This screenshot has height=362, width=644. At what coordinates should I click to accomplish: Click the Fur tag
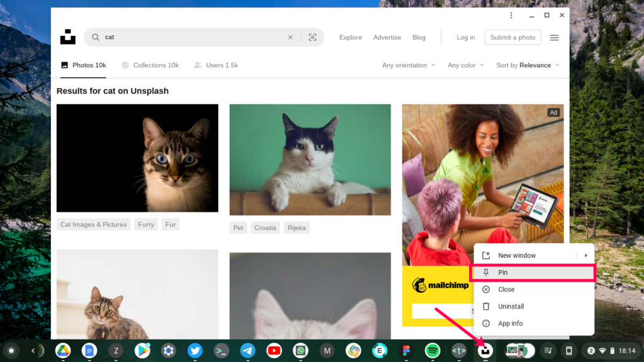click(x=170, y=224)
